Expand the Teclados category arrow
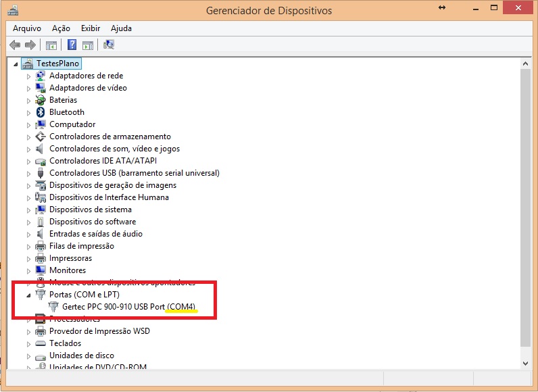538x392 pixels. [x=29, y=344]
